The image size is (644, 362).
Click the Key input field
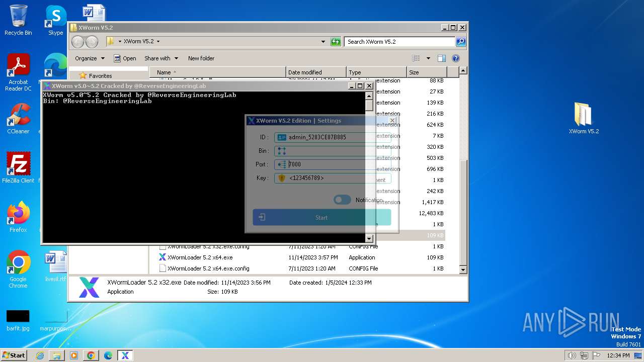pos(333,178)
